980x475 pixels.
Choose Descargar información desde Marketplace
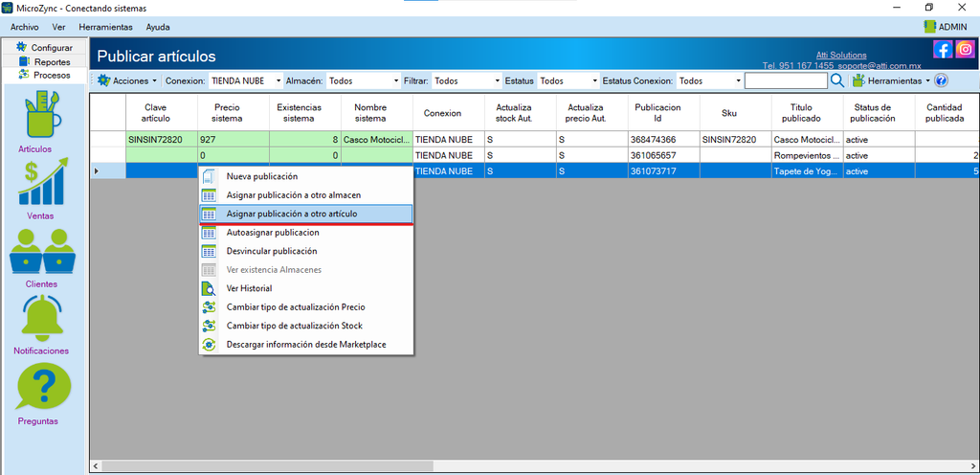[305, 345]
